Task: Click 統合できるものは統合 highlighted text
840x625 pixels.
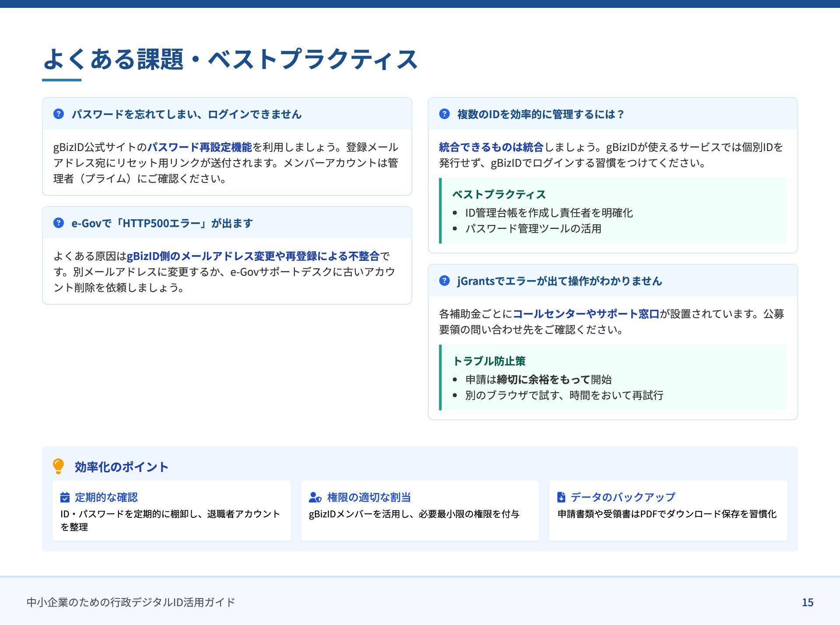Action: point(491,147)
